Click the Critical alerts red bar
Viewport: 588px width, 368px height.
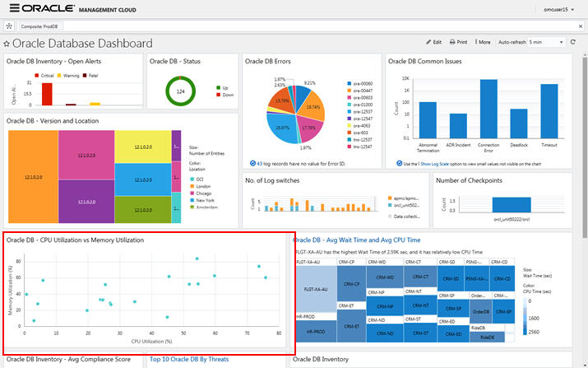[x=47, y=94]
